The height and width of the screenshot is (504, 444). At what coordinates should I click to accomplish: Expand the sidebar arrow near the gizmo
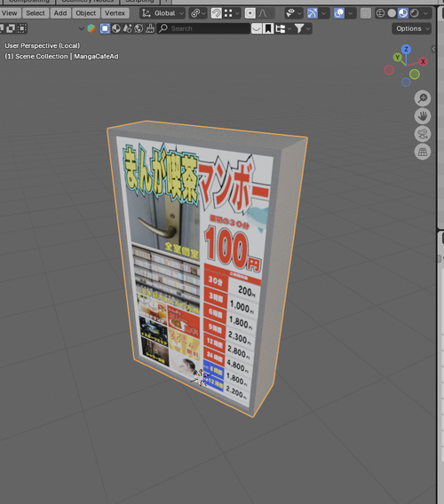tap(433, 49)
